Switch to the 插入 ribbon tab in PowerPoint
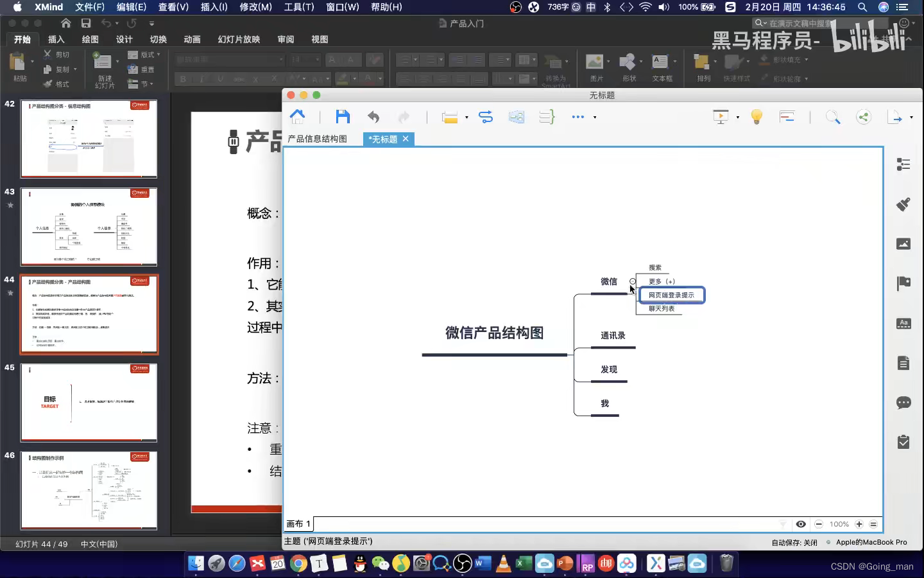Viewport: 924px width, 578px height. [x=56, y=39]
